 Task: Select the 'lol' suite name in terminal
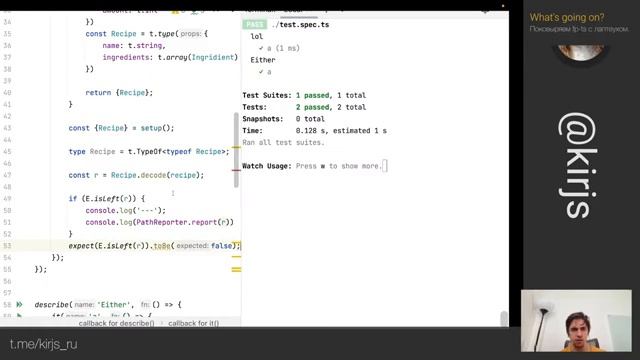click(x=257, y=36)
